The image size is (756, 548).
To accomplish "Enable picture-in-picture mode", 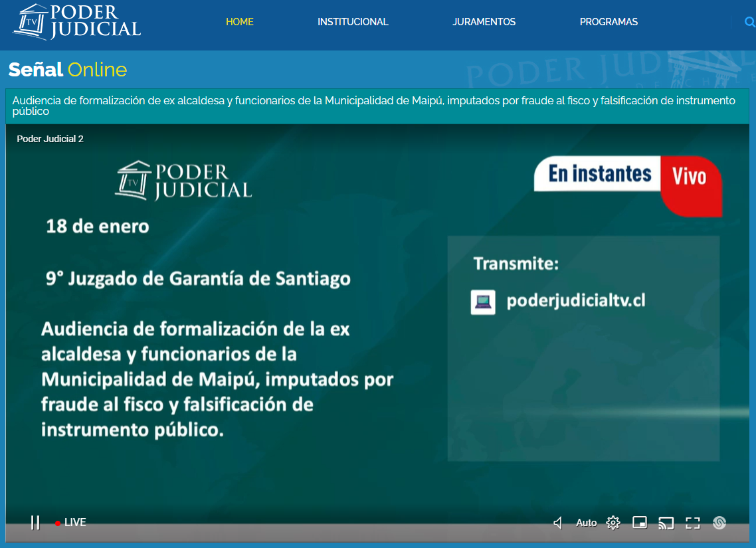I will coord(640,523).
